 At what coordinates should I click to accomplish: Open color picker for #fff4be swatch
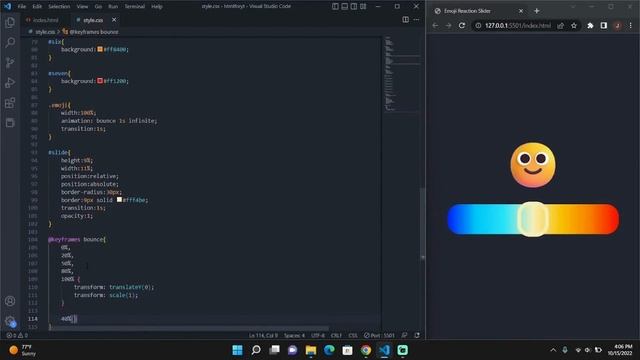[x=119, y=200]
